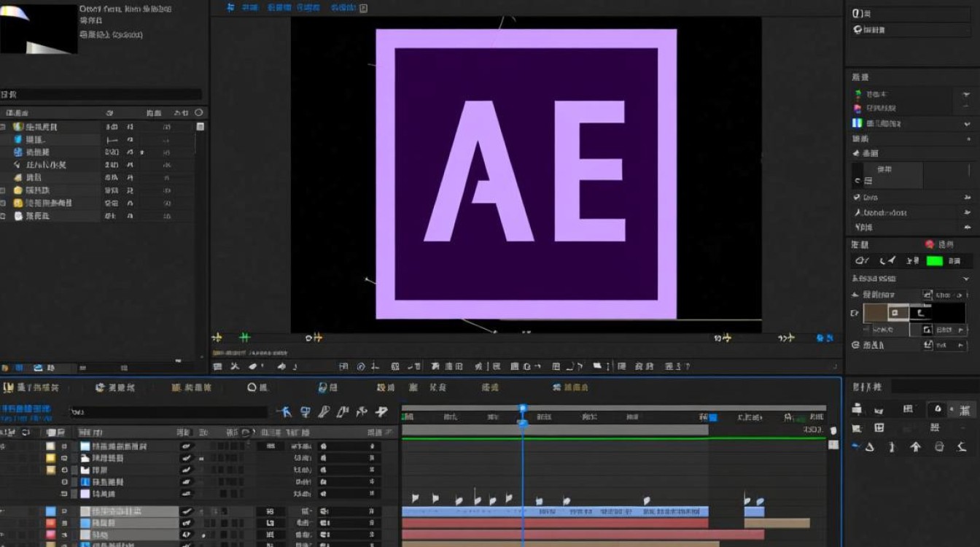Click the up-arrow icon in the lower-right panel
Image resolution: width=980 pixels, height=547 pixels.
tap(916, 447)
